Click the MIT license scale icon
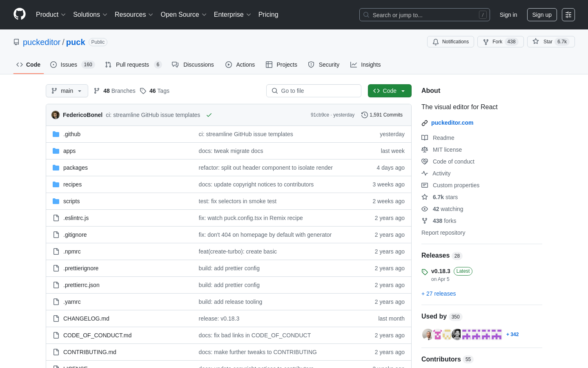 [425, 150]
